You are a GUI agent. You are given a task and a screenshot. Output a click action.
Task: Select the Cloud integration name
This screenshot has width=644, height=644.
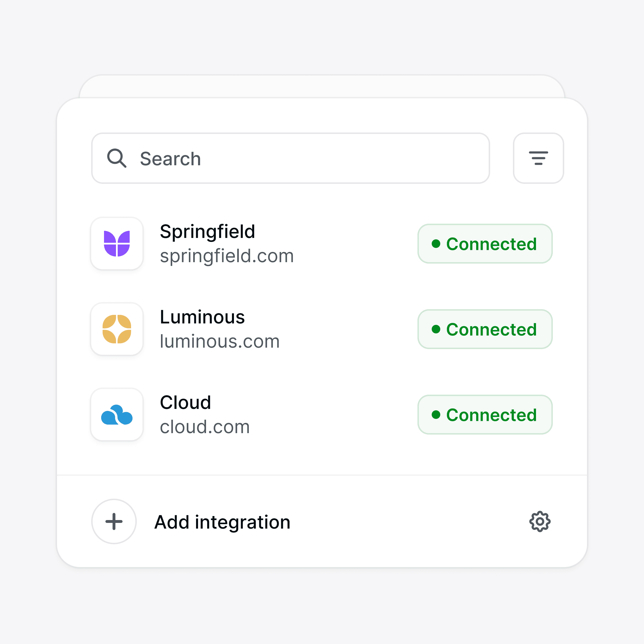point(185,402)
